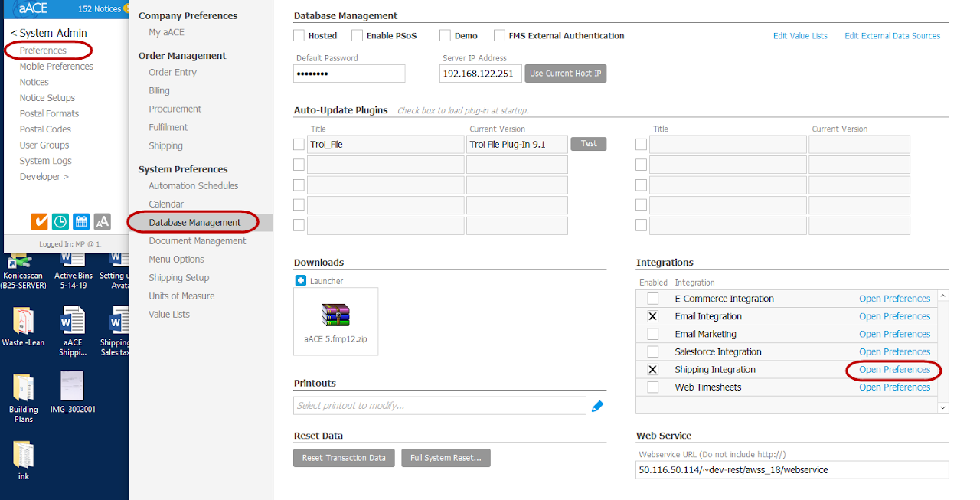Click the blue pencil edit printout icon

click(x=597, y=406)
